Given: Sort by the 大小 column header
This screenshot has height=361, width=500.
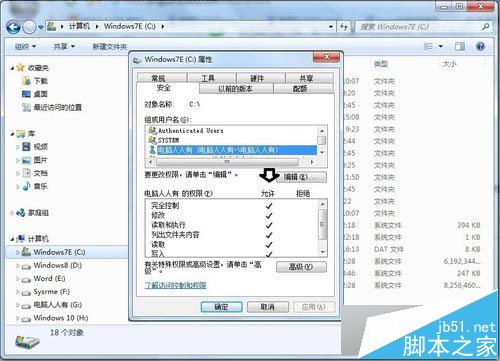Looking at the screenshot, I should [x=449, y=64].
